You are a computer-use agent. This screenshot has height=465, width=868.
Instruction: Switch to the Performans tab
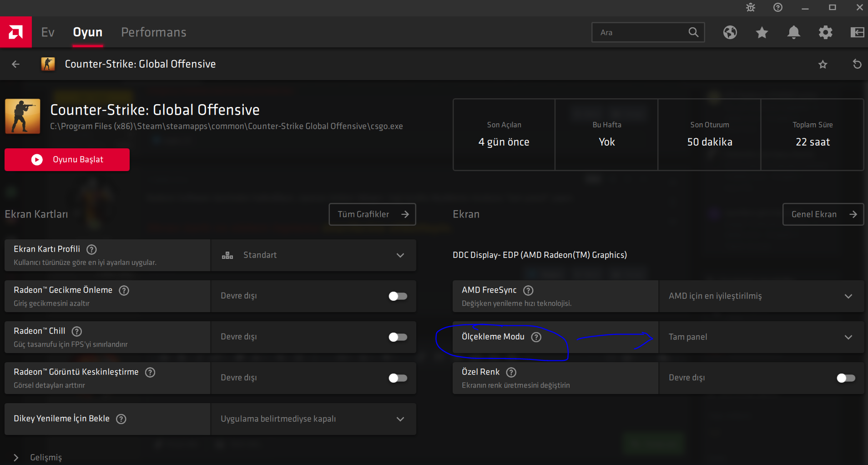point(154,32)
